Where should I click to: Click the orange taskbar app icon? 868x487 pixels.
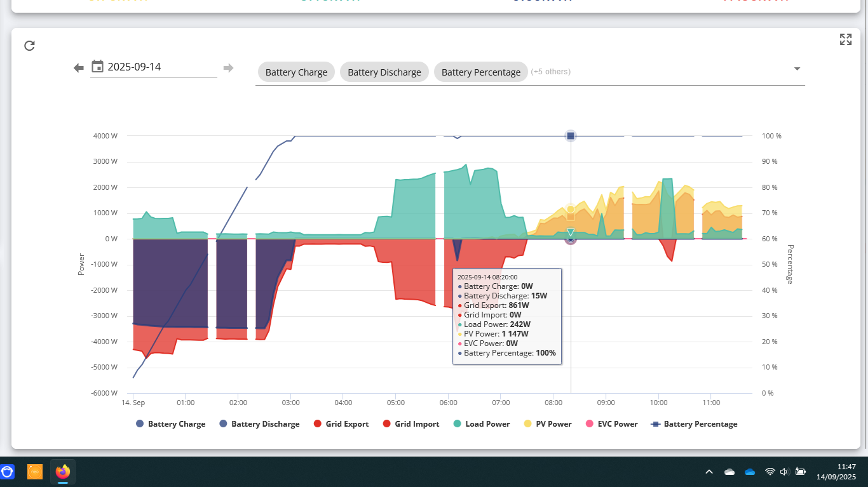pyautogui.click(x=35, y=472)
